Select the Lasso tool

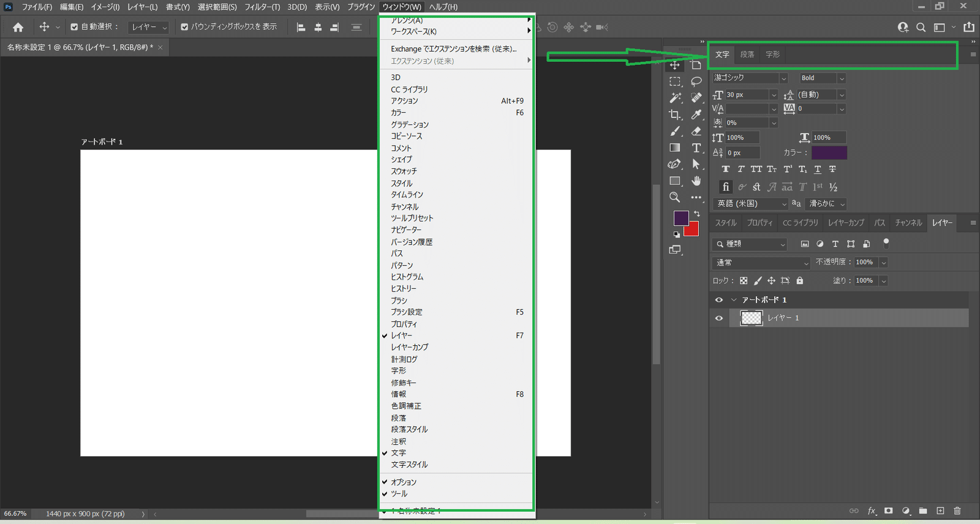[696, 81]
